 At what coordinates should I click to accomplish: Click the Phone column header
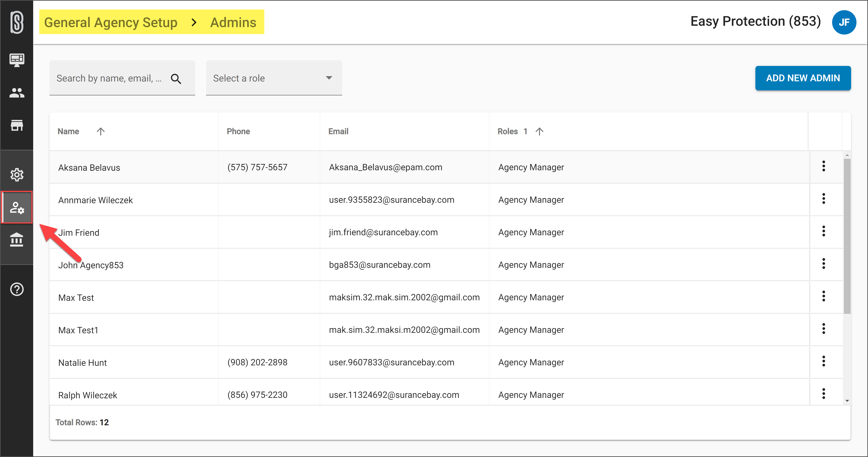238,131
